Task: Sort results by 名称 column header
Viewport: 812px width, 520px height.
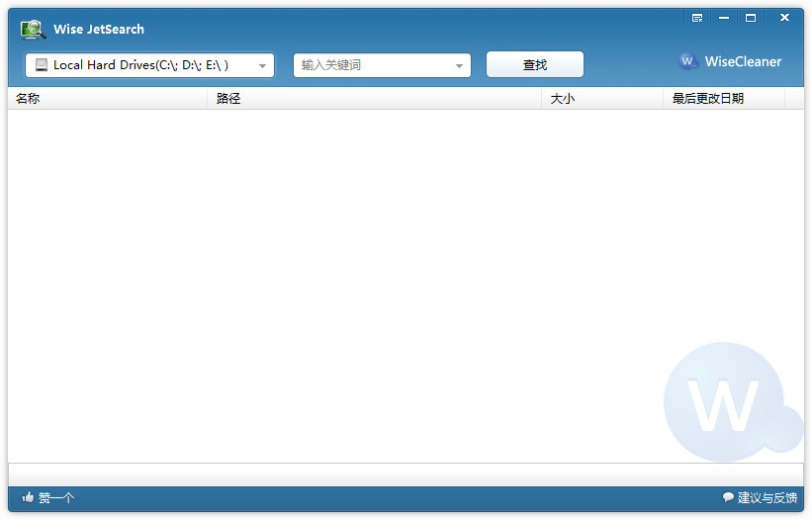Action: 108,98
